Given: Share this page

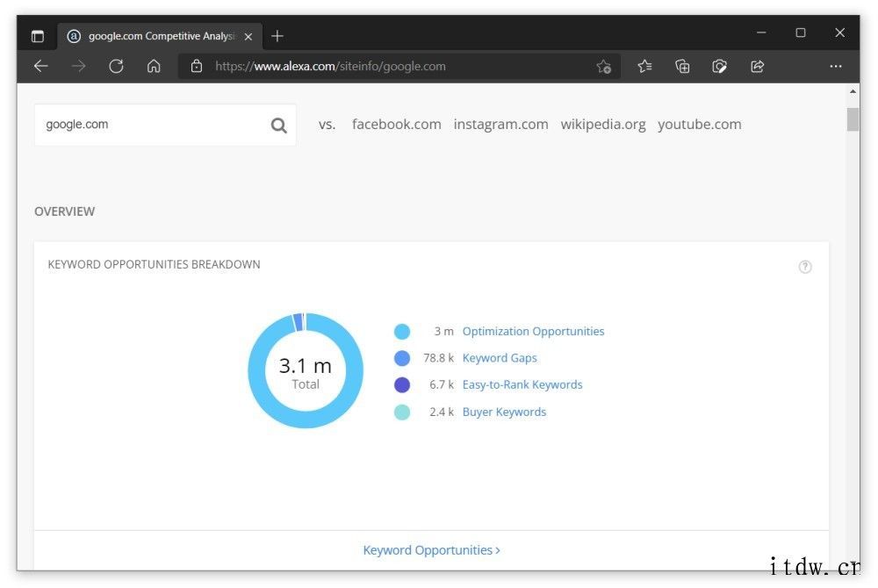Looking at the screenshot, I should (757, 67).
